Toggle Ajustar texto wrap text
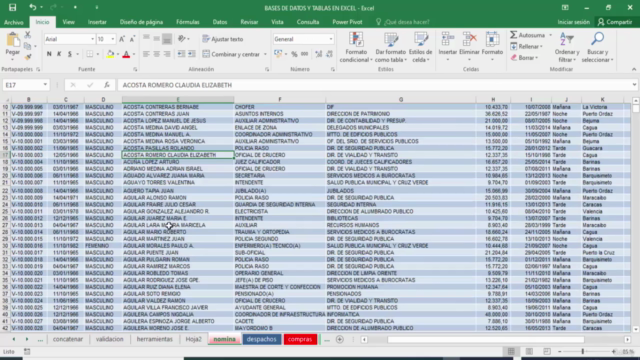 [x=223, y=39]
